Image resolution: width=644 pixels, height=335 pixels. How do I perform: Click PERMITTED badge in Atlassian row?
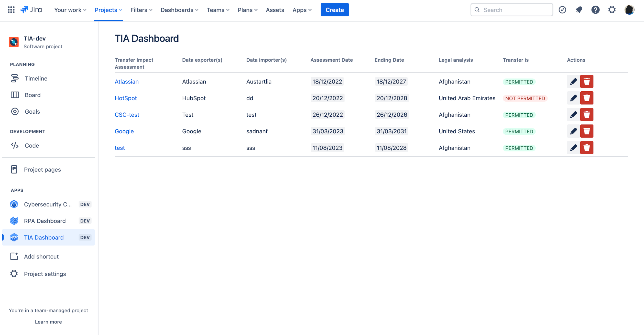click(519, 82)
